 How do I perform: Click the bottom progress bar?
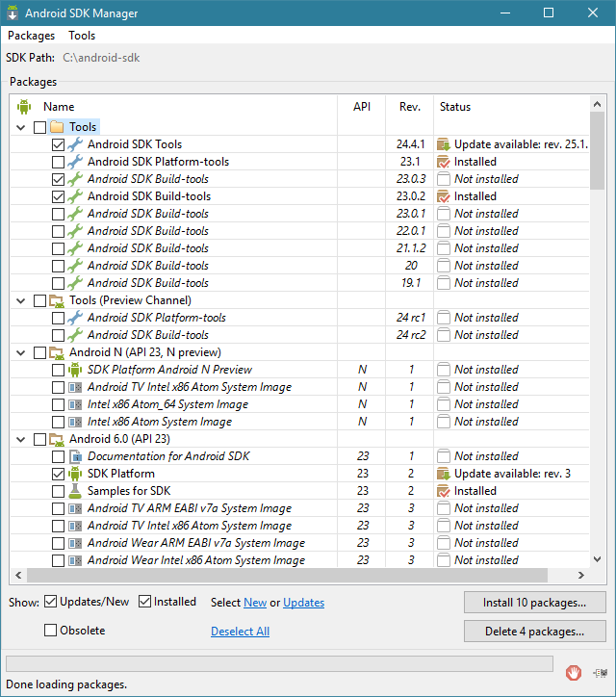pyautogui.click(x=279, y=664)
